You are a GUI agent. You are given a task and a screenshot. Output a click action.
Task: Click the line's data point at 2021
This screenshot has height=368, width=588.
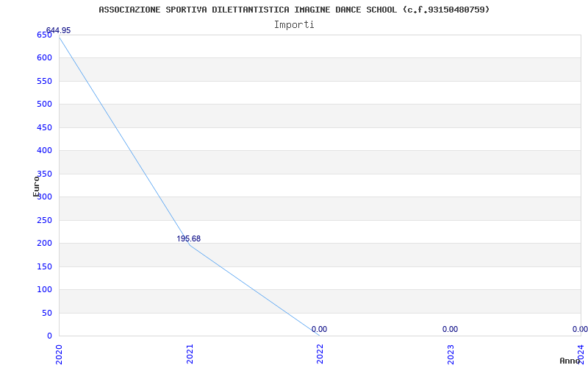click(x=190, y=245)
